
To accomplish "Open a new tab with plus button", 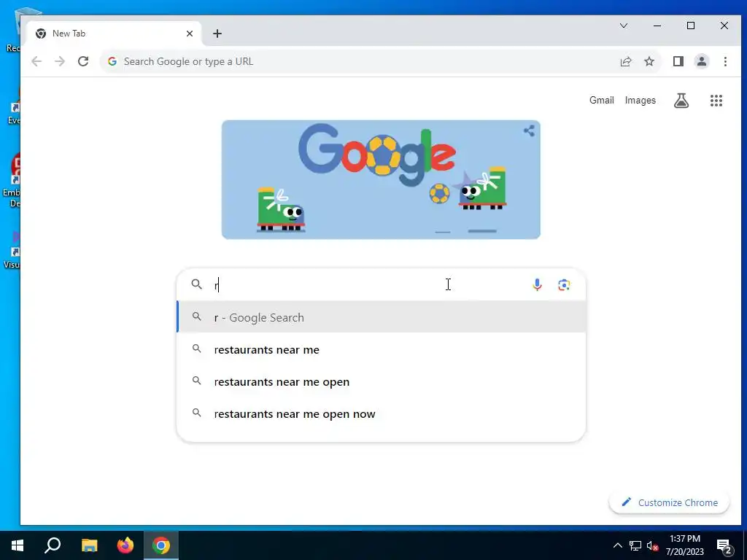I will [217, 34].
